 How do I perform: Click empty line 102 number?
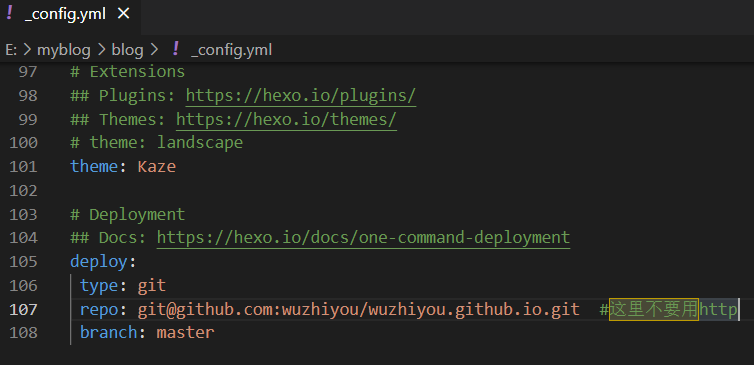[x=23, y=190]
